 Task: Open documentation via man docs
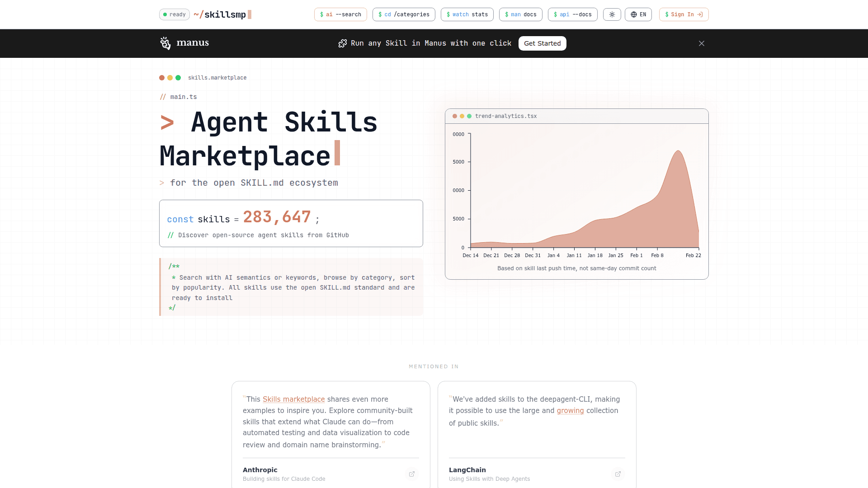520,14
